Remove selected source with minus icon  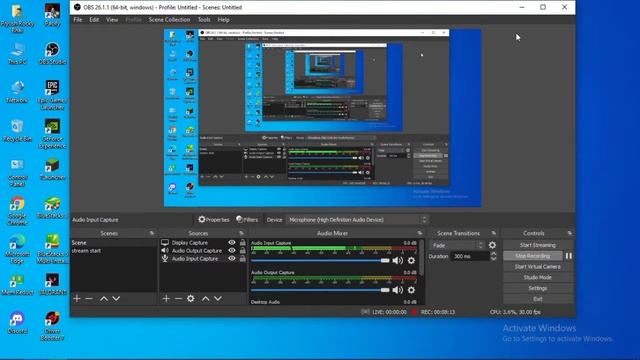[178, 299]
